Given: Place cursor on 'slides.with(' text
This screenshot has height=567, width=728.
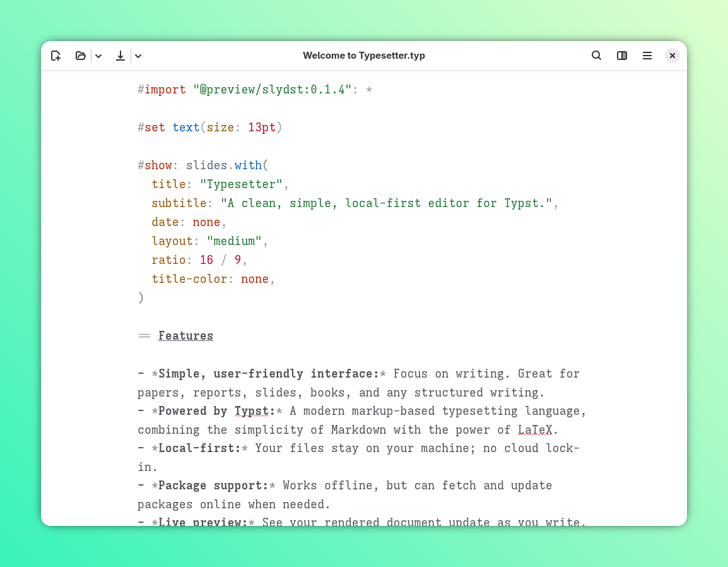Looking at the screenshot, I should (x=227, y=165).
